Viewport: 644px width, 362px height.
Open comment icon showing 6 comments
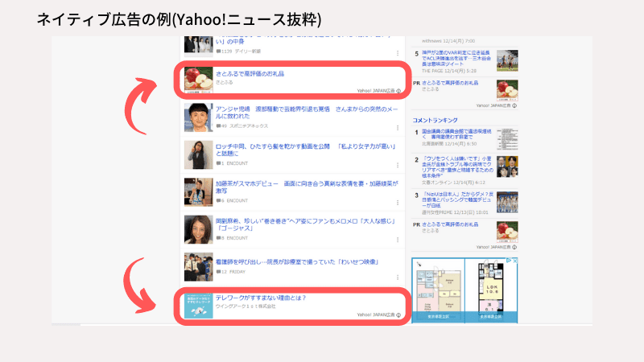coord(218,200)
